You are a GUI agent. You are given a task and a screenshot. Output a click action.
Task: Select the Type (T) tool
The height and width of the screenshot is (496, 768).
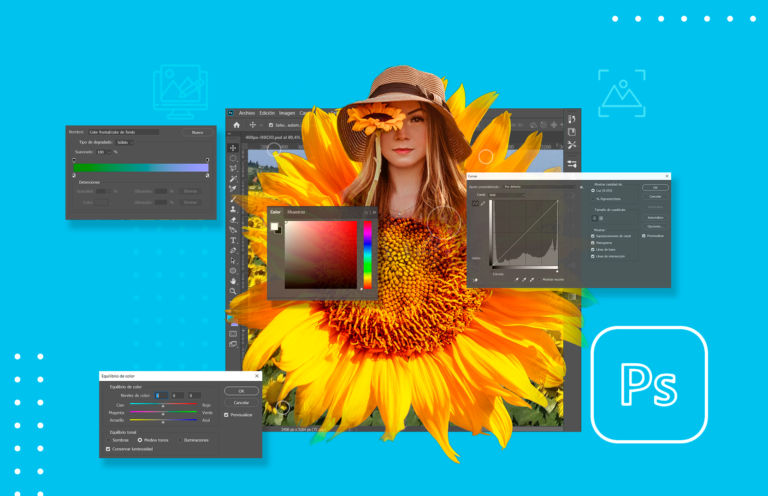(x=233, y=240)
